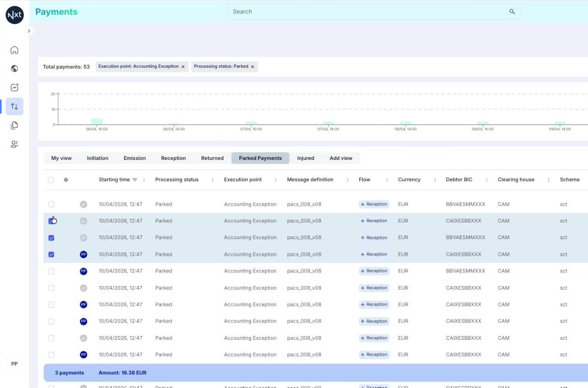Open the Home page from the sidebar
This screenshot has width=588, height=388.
click(x=14, y=50)
